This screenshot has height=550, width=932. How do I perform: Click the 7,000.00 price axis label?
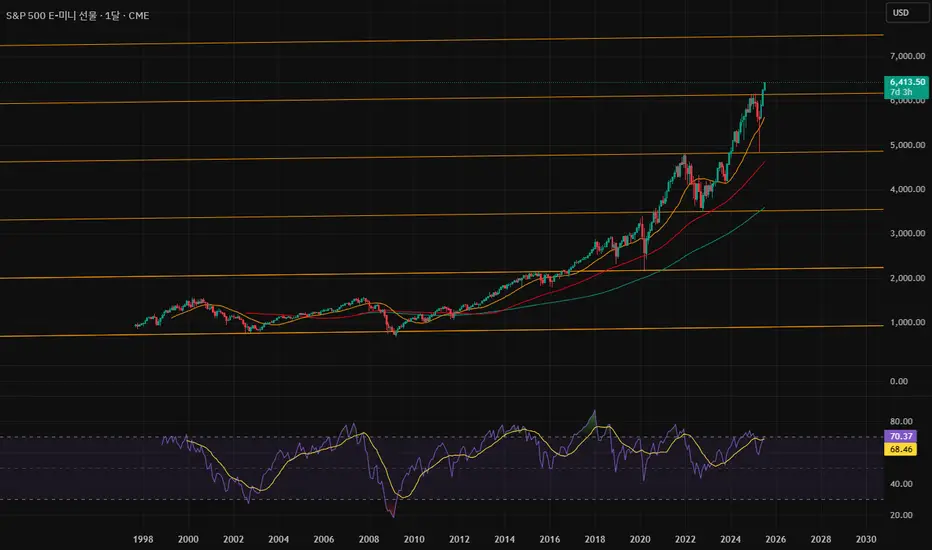pyautogui.click(x=907, y=56)
